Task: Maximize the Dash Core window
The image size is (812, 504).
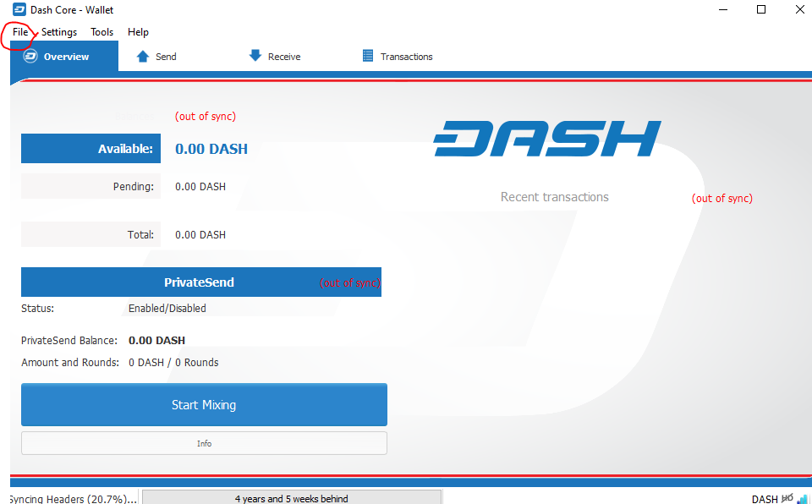Action: [x=761, y=9]
